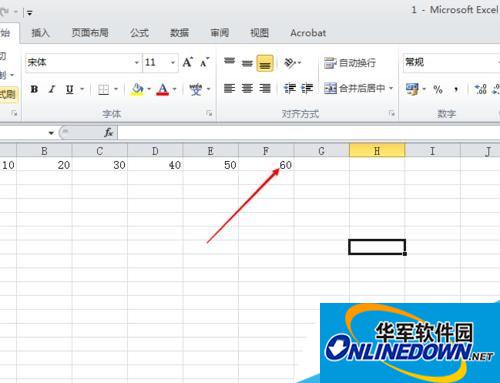Toggle bold formatting
Viewport: 500px width, 383px height.
(34, 89)
